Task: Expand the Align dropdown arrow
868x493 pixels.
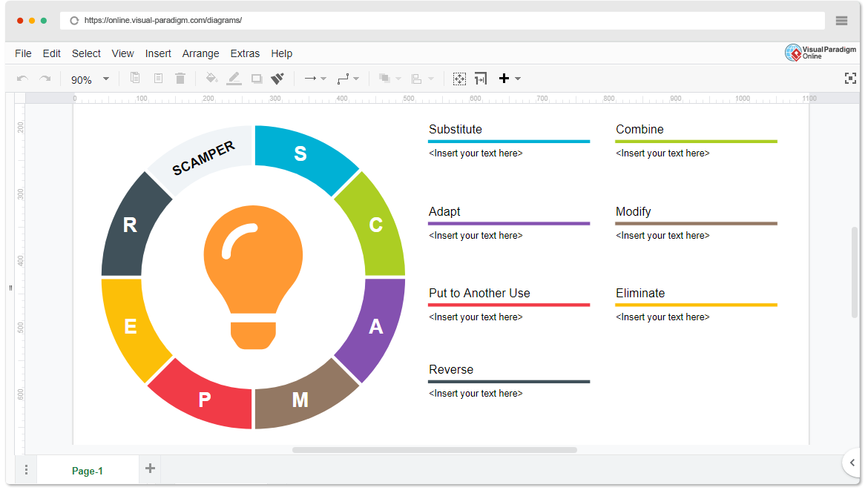Action: (431, 79)
